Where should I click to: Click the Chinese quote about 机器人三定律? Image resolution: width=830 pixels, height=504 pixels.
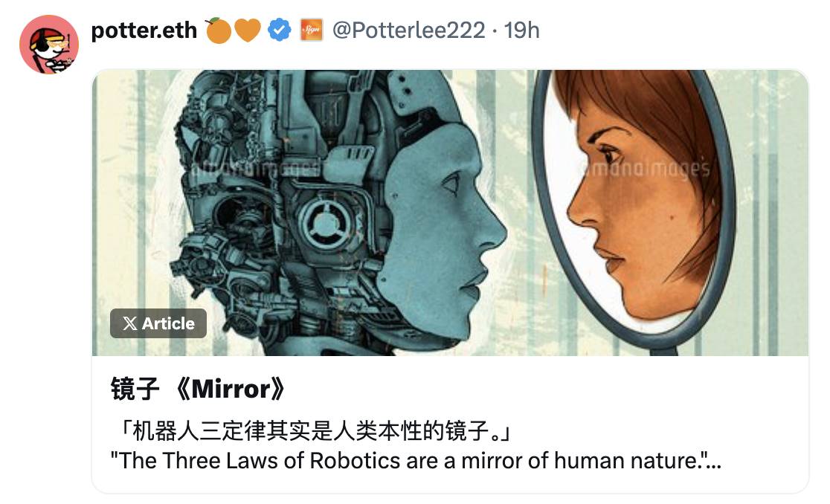[312, 431]
